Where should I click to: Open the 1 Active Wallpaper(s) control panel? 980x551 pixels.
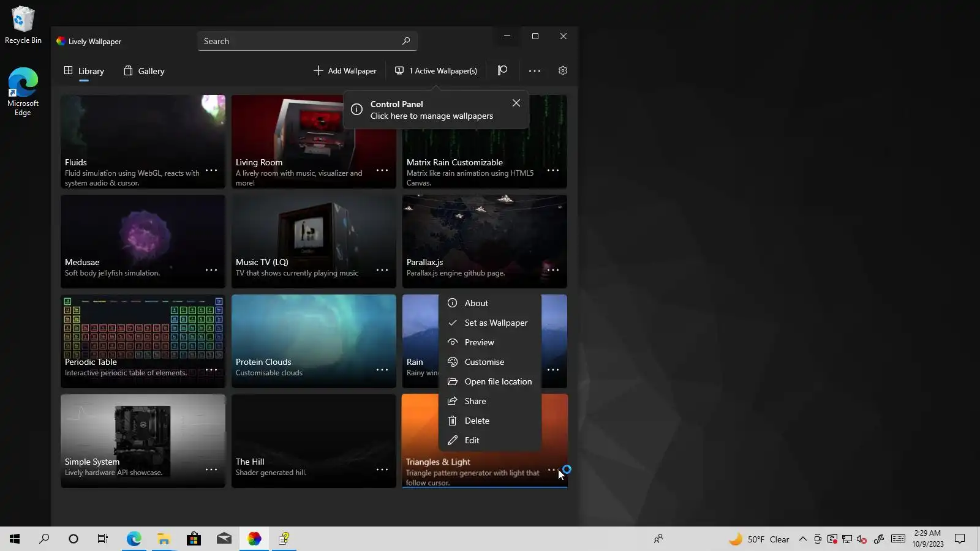[436, 71]
